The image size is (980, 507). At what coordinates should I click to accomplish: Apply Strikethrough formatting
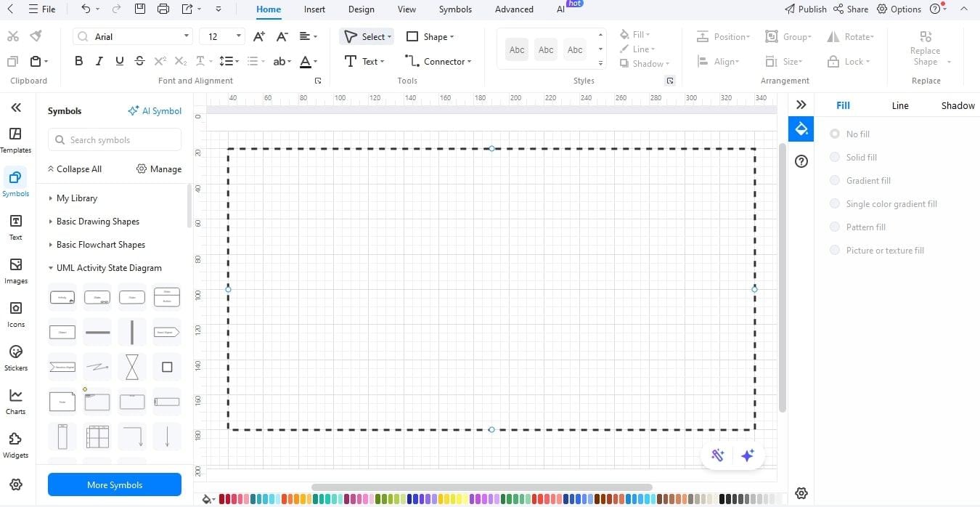point(140,61)
